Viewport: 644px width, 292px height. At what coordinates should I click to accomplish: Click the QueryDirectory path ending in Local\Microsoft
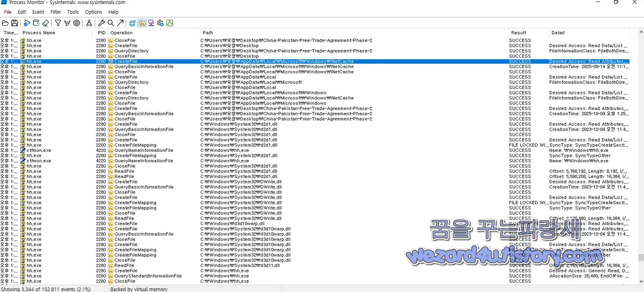click(x=251, y=82)
